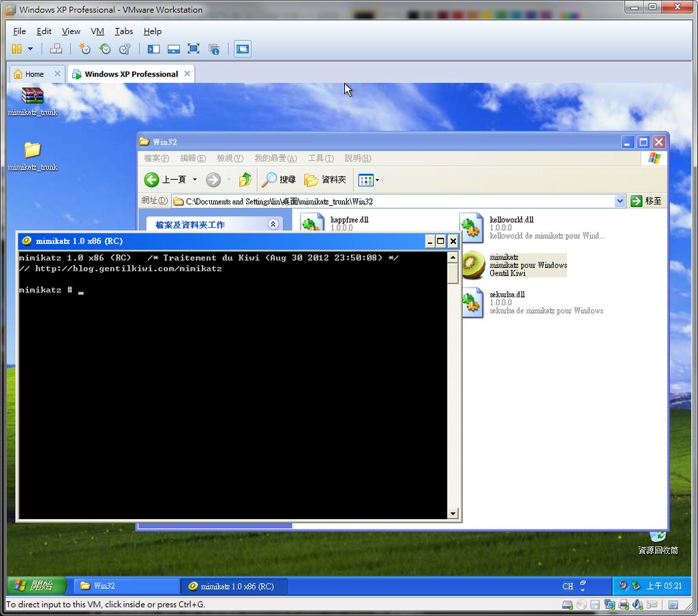The width and height of the screenshot is (698, 616).
Task: Click the hard disk device status icon
Action: (567, 604)
